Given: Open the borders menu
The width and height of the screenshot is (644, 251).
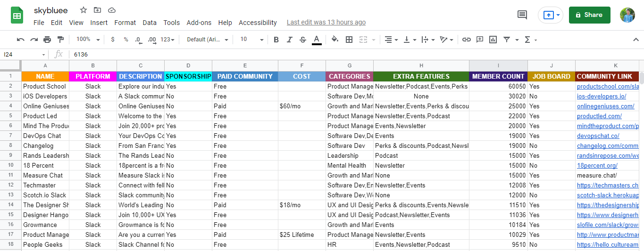Looking at the screenshot, I should point(349,40).
